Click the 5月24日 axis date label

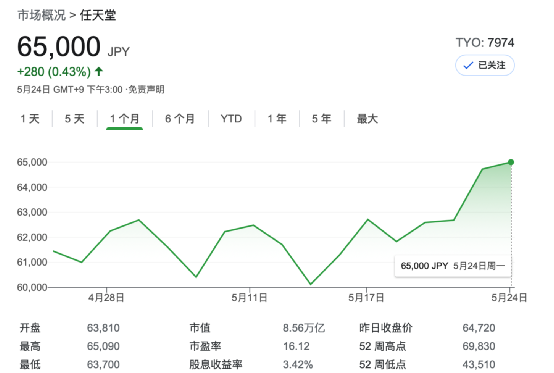tap(509, 298)
